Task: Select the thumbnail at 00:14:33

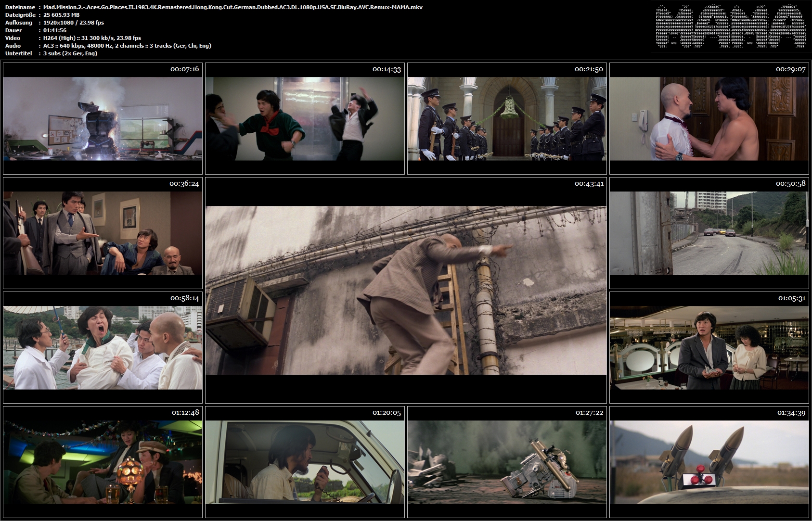Action: coord(305,118)
